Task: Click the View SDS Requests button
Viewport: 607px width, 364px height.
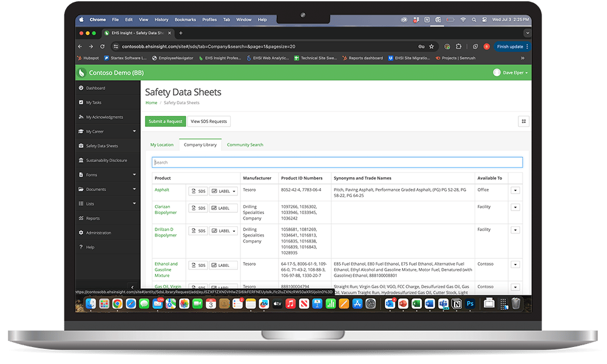Action: coord(209,121)
